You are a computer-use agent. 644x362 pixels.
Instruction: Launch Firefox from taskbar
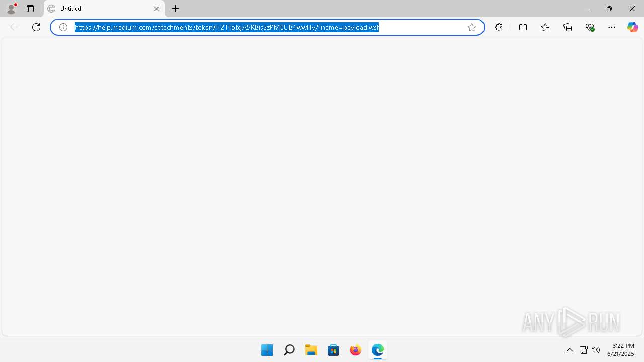pyautogui.click(x=356, y=350)
